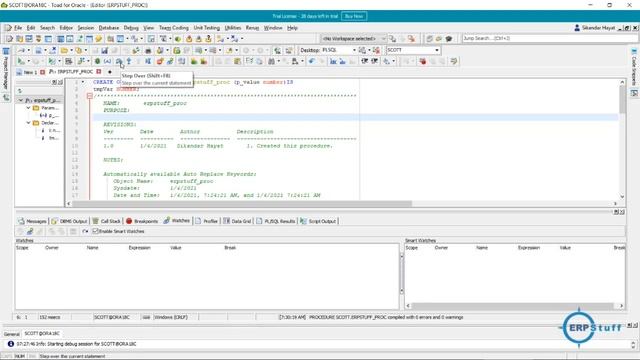Image resolution: width=640 pixels, height=360 pixels.
Task: Click the first icon in main toolbar
Action: coord(9,39)
